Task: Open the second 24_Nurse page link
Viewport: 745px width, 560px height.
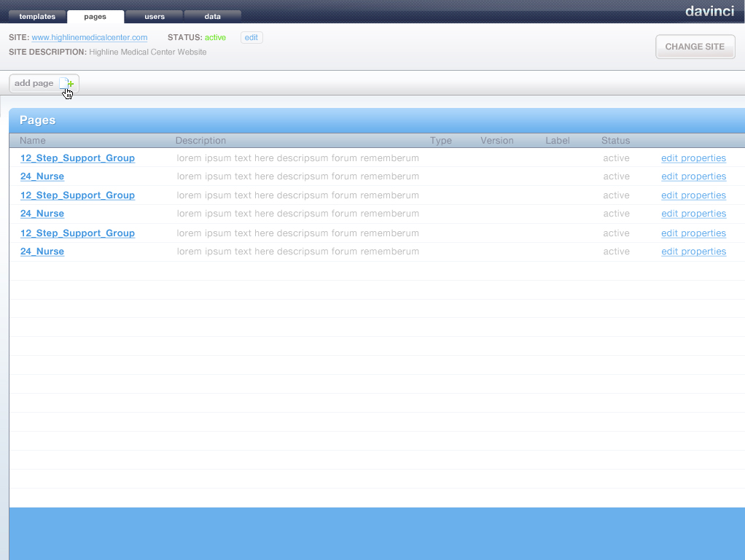Action: [42, 214]
